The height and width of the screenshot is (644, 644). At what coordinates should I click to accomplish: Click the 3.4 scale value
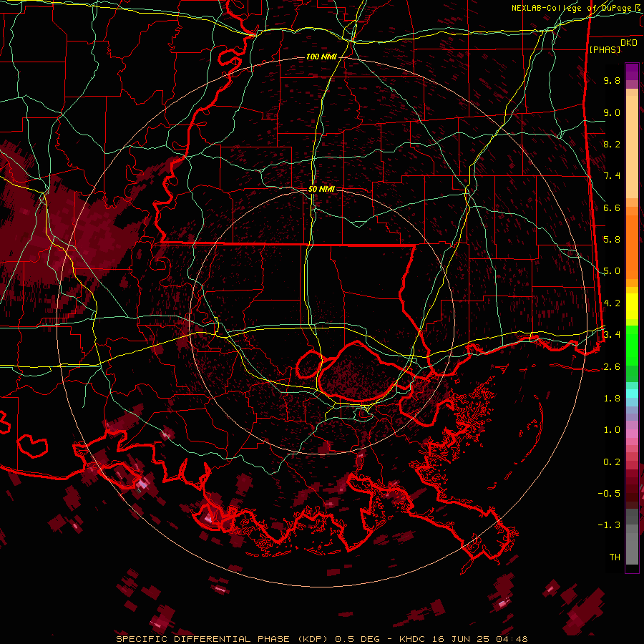612,334
